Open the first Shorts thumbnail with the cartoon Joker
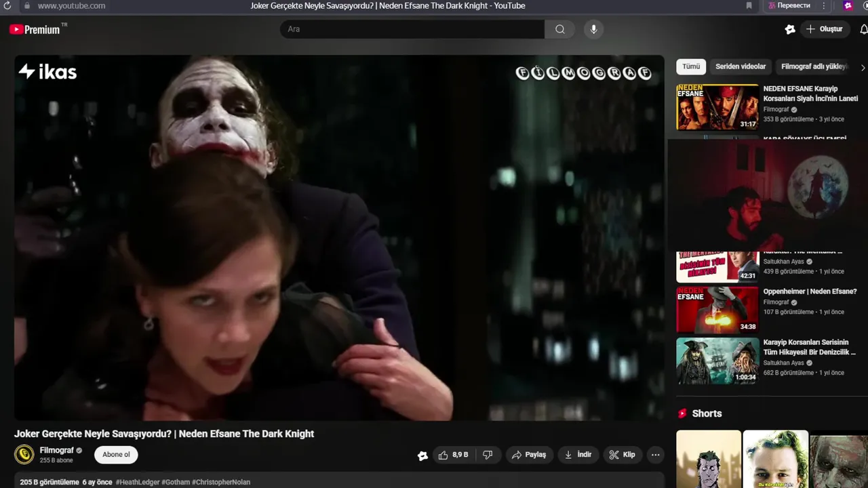 709,459
